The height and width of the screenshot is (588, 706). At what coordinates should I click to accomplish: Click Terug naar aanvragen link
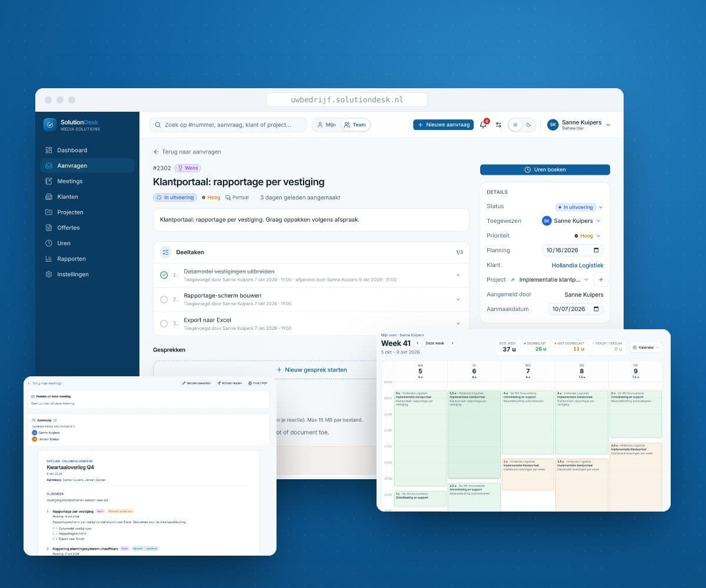click(187, 152)
